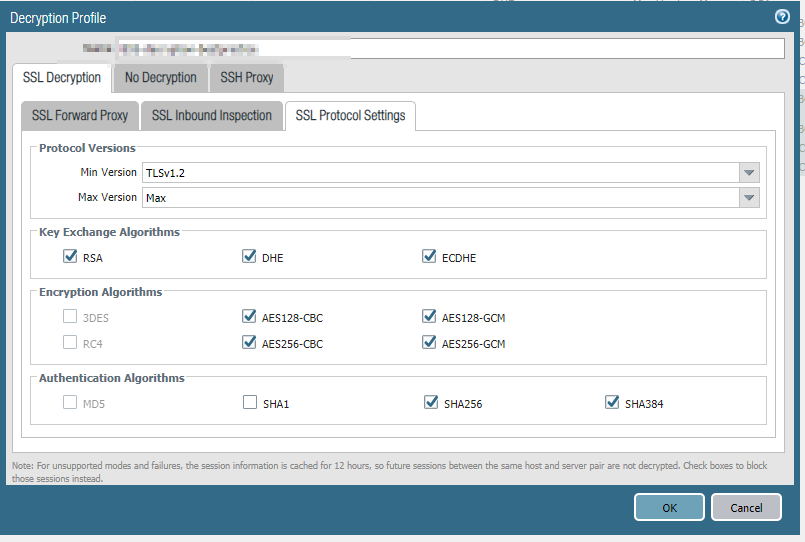This screenshot has width=805, height=542.
Task: Enable the 3DES encryption checkbox
Action: pyautogui.click(x=70, y=316)
